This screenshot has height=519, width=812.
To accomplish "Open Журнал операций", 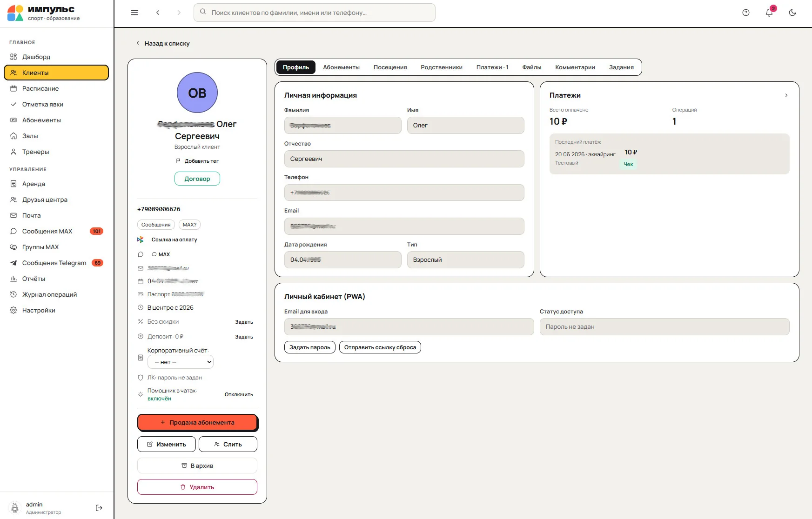I will point(56,294).
